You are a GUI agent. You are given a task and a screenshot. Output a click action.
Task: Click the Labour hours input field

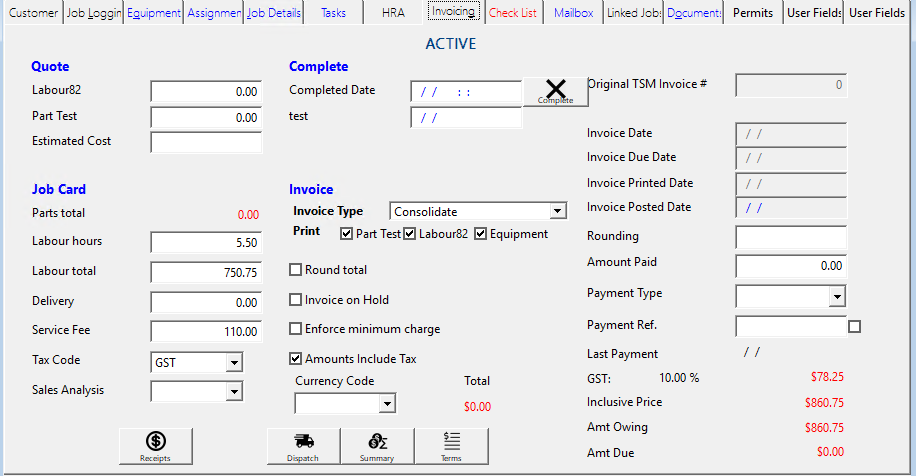pos(206,243)
